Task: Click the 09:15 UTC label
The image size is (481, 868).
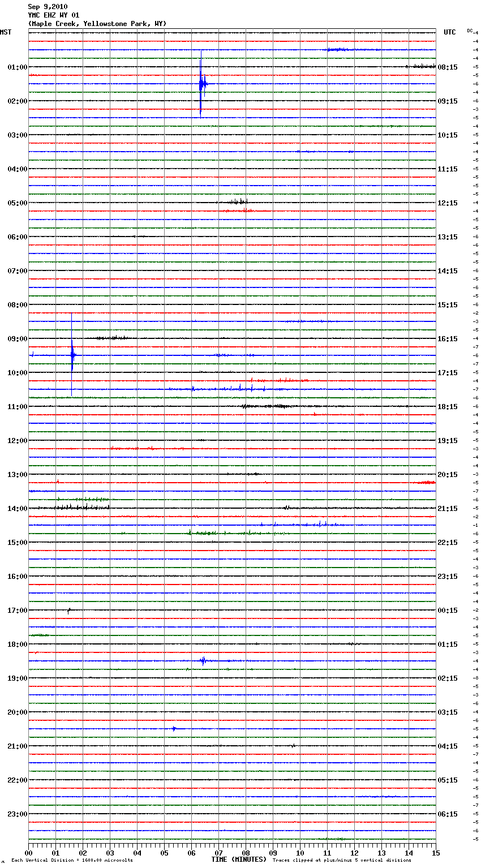Action: click(x=448, y=101)
